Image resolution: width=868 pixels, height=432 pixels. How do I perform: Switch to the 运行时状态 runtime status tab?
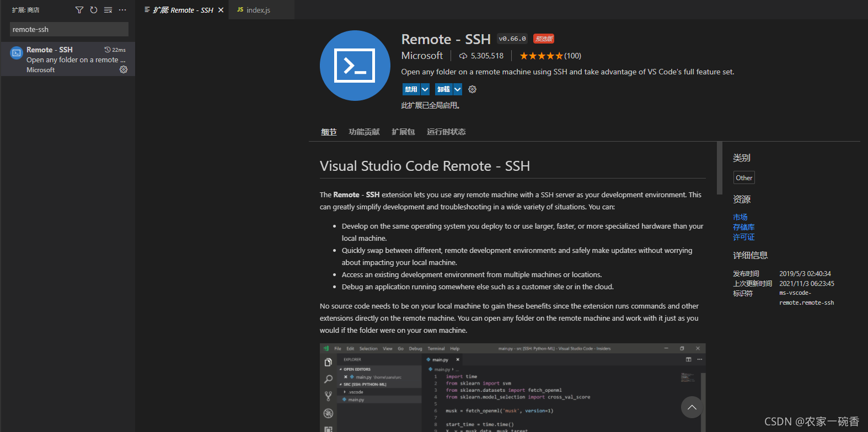pyautogui.click(x=446, y=132)
